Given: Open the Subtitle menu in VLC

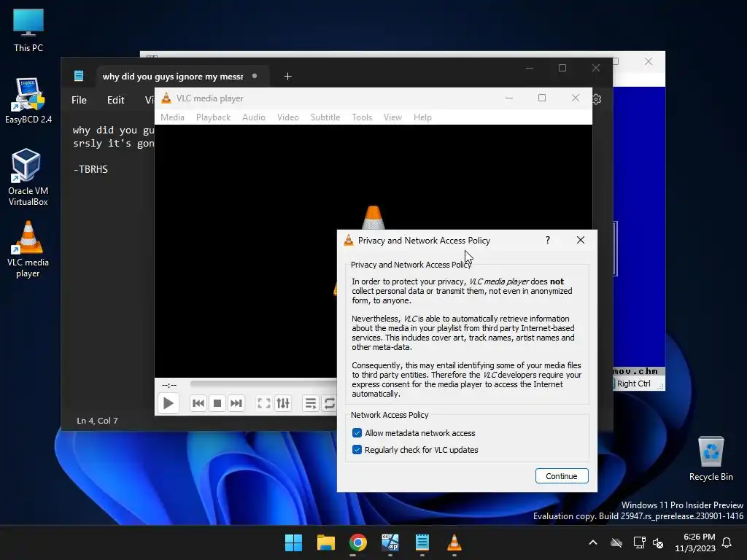Looking at the screenshot, I should point(325,117).
